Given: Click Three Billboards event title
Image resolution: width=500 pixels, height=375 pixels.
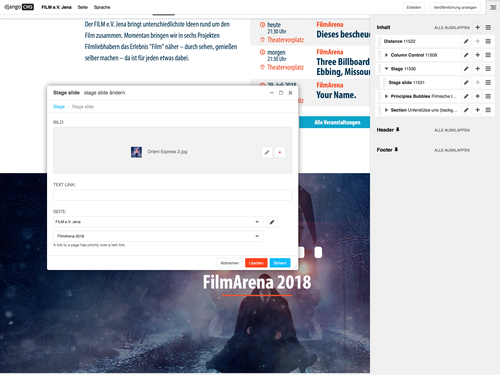Looking at the screenshot, I should 343,67.
